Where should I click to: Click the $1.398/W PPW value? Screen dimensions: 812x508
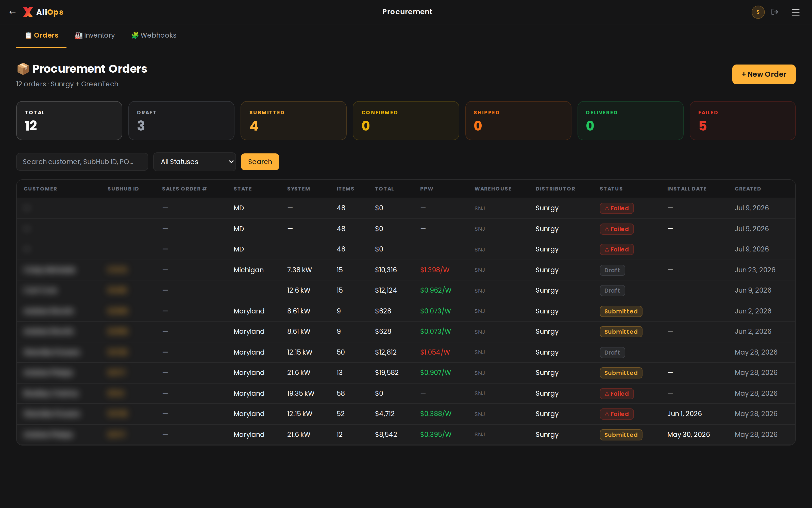click(434, 270)
